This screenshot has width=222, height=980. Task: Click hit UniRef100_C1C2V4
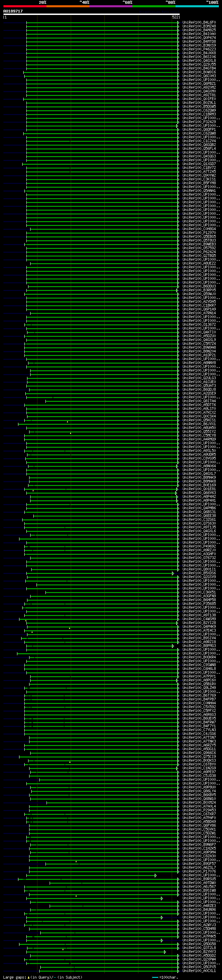[x=199, y=141]
